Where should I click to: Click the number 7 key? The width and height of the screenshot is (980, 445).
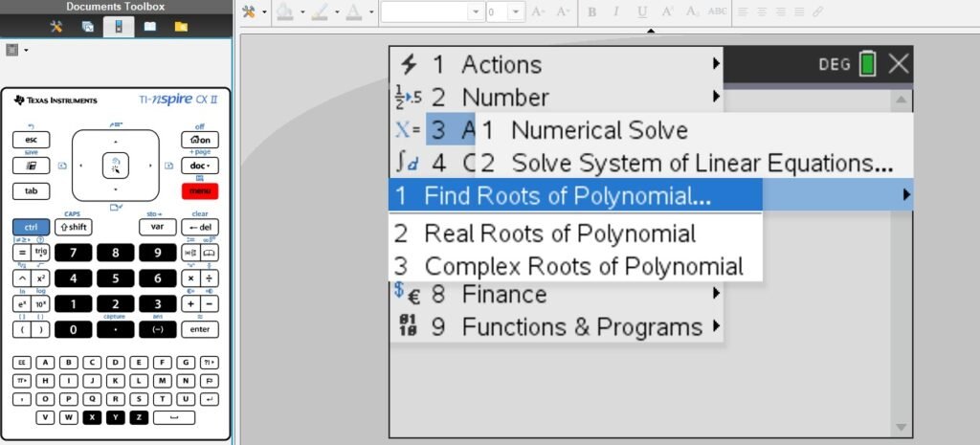[x=73, y=253]
